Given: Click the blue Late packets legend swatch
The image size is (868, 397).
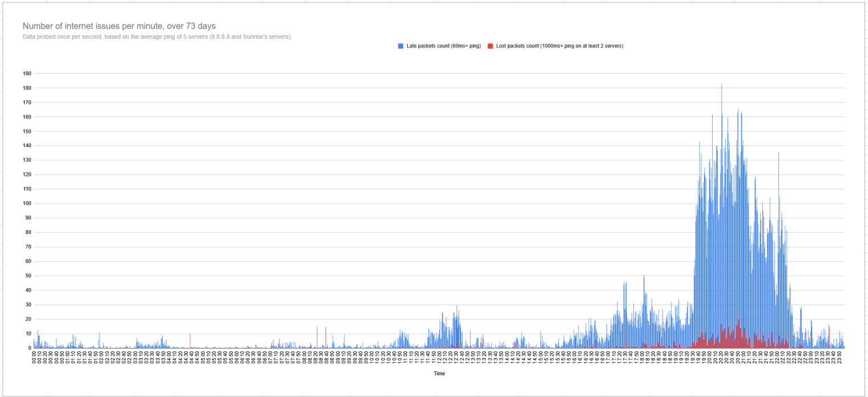Looking at the screenshot, I should click(x=401, y=46).
